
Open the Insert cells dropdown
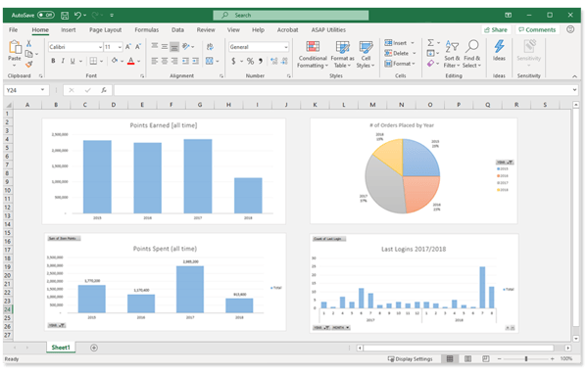[413, 43]
